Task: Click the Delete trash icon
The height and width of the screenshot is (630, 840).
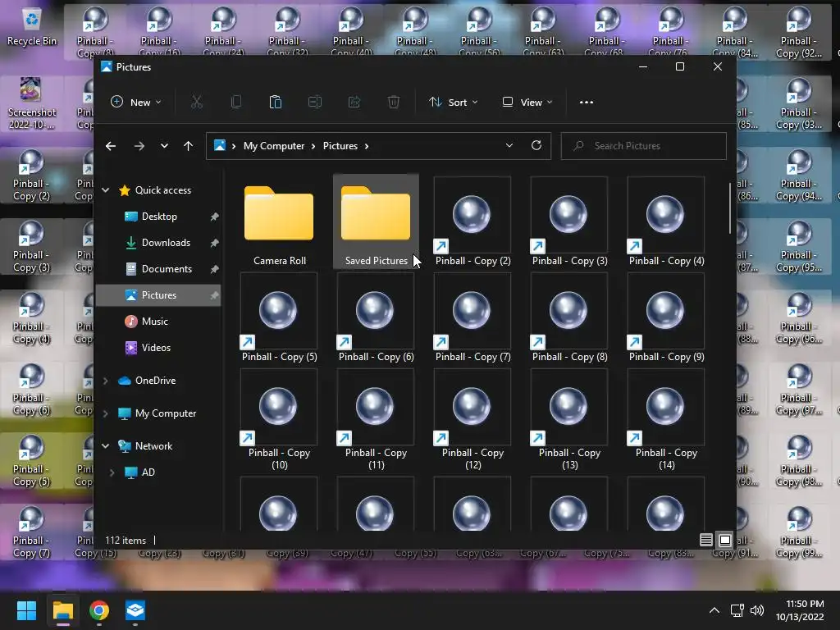Action: click(394, 102)
